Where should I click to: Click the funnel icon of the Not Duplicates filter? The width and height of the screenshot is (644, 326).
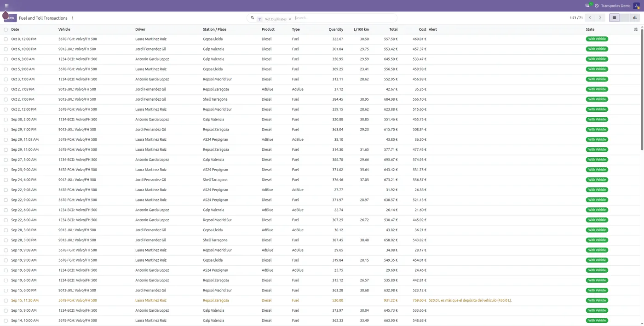[259, 19]
